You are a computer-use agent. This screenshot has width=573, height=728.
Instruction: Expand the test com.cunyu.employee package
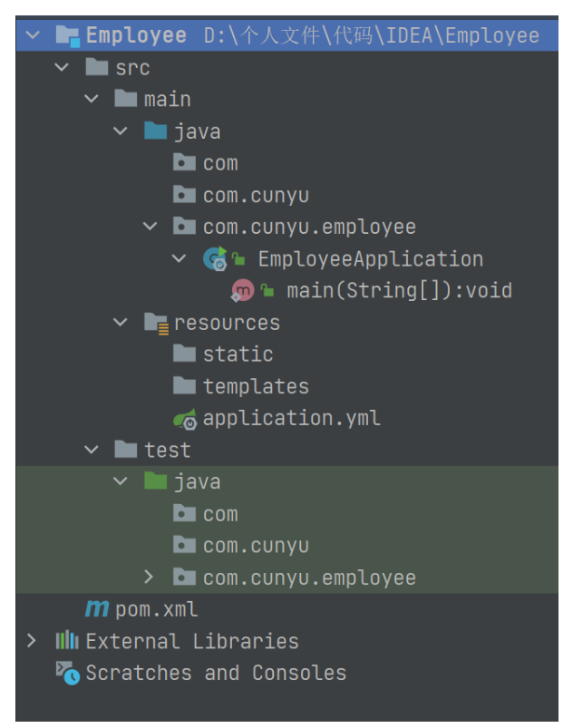tap(150, 578)
